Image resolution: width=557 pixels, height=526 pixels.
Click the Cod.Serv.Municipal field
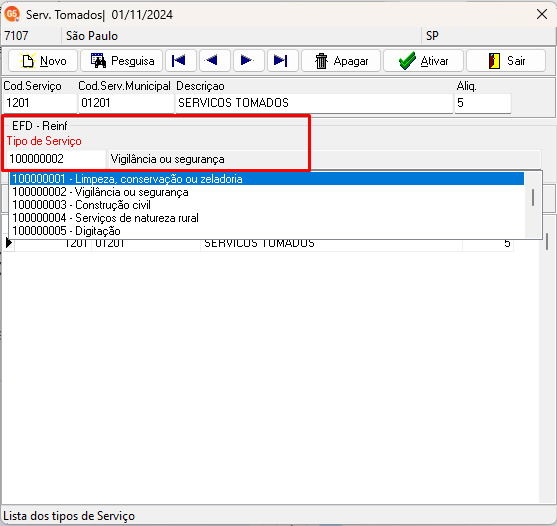(126, 103)
